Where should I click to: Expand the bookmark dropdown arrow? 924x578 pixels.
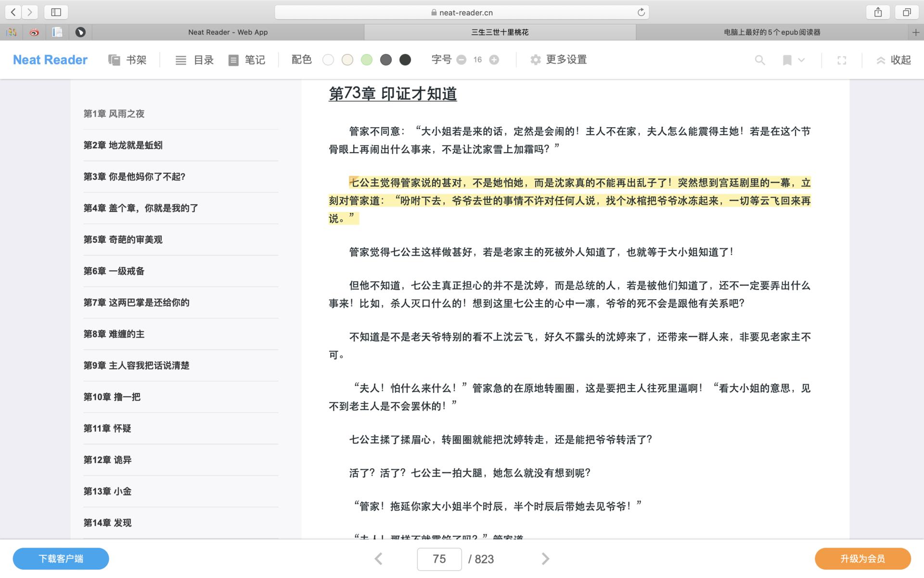(x=801, y=60)
